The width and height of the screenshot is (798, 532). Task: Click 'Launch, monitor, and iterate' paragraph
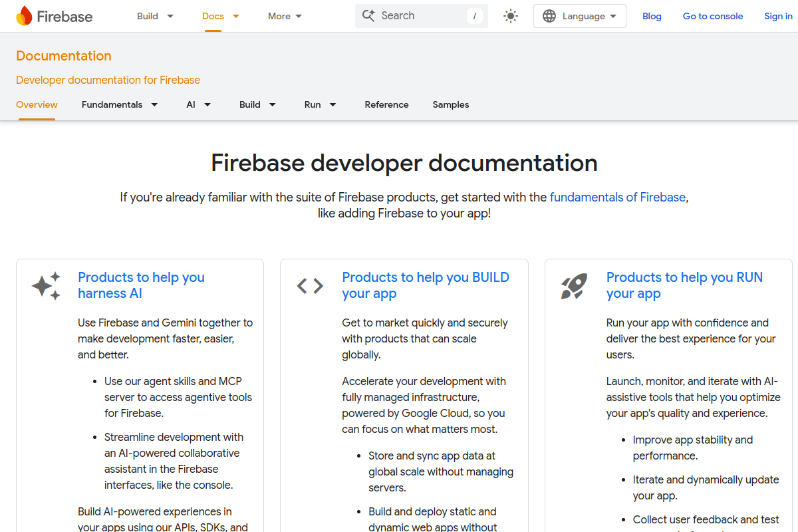coord(694,397)
